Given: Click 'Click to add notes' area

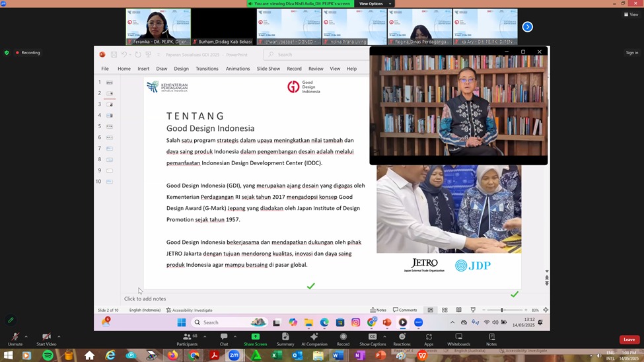Looking at the screenshot, I should click(145, 299).
